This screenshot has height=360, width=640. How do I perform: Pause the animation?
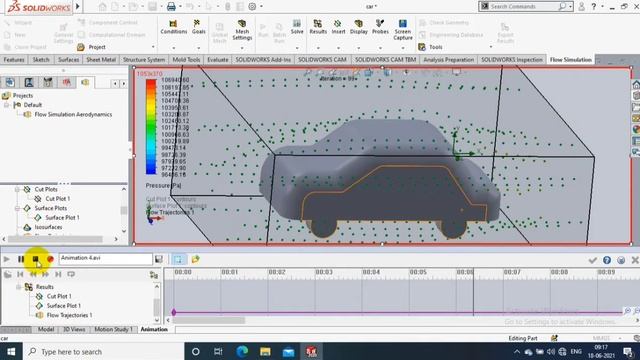[x=21, y=259]
